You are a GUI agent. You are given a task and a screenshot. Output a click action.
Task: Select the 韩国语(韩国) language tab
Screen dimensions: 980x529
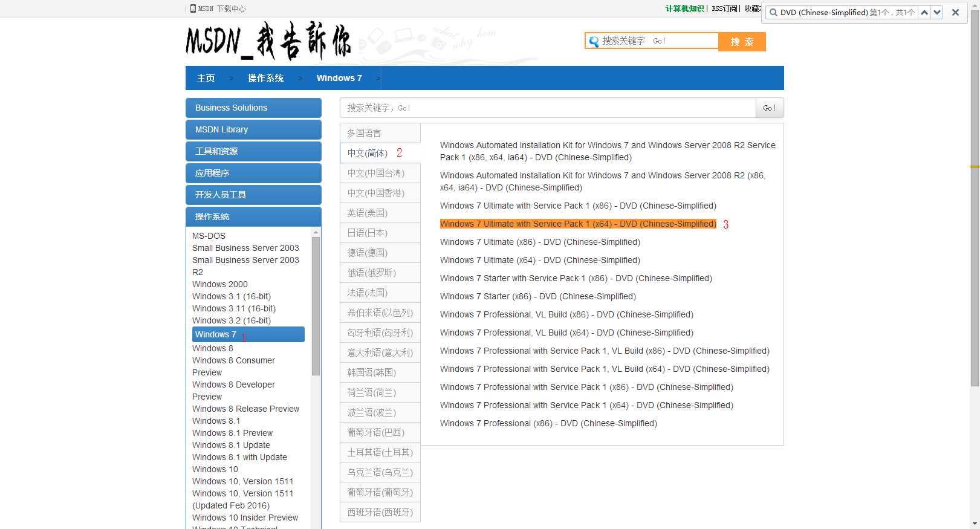tap(380, 372)
